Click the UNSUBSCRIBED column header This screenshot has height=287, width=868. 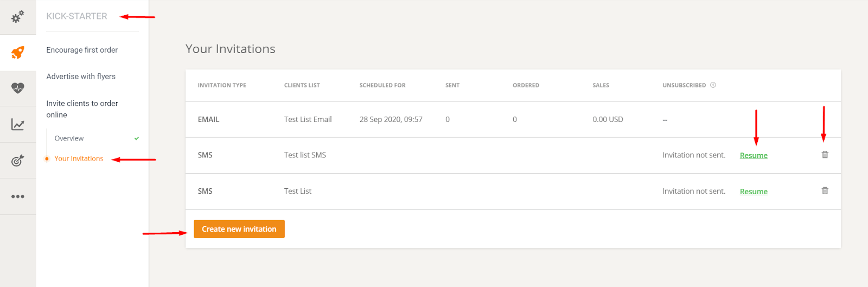tap(684, 85)
